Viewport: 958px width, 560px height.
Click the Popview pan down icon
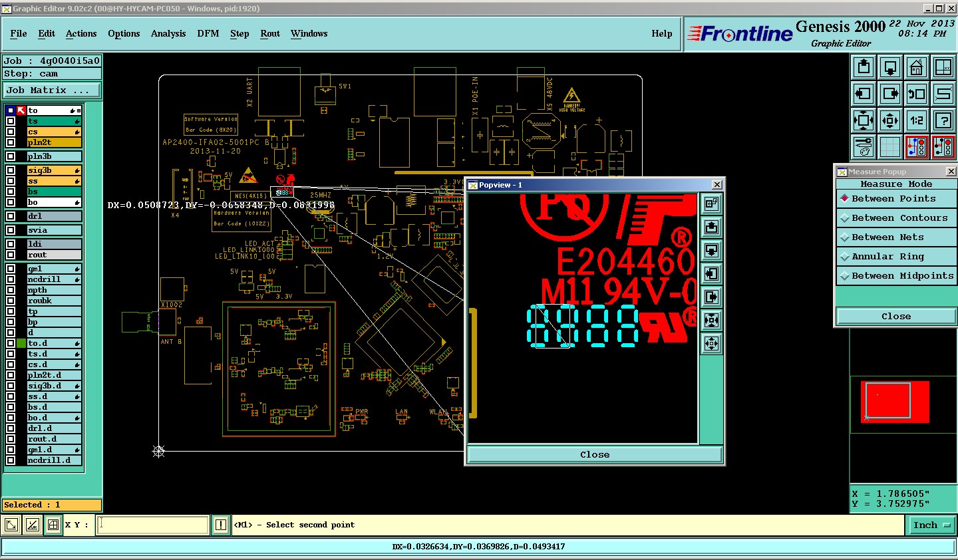[711, 251]
